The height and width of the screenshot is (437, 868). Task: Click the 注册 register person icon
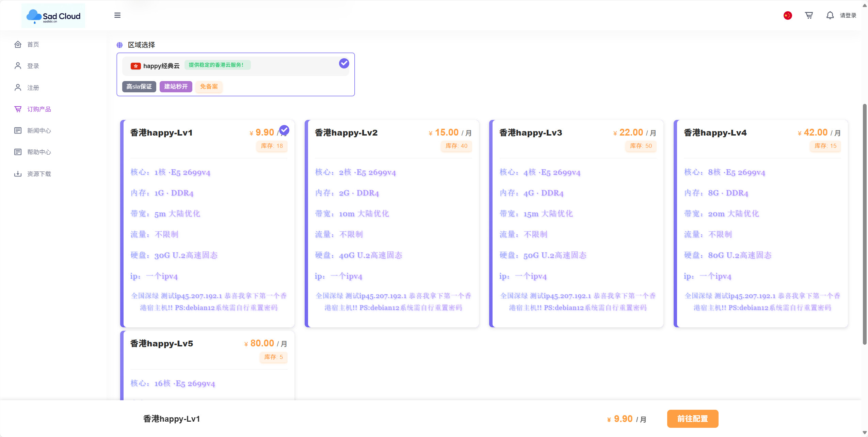(18, 88)
